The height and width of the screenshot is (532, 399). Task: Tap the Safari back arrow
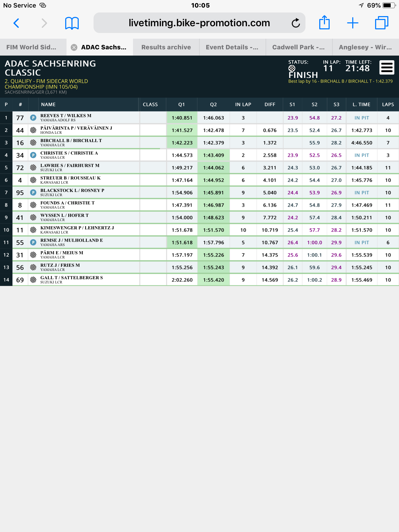coord(16,23)
